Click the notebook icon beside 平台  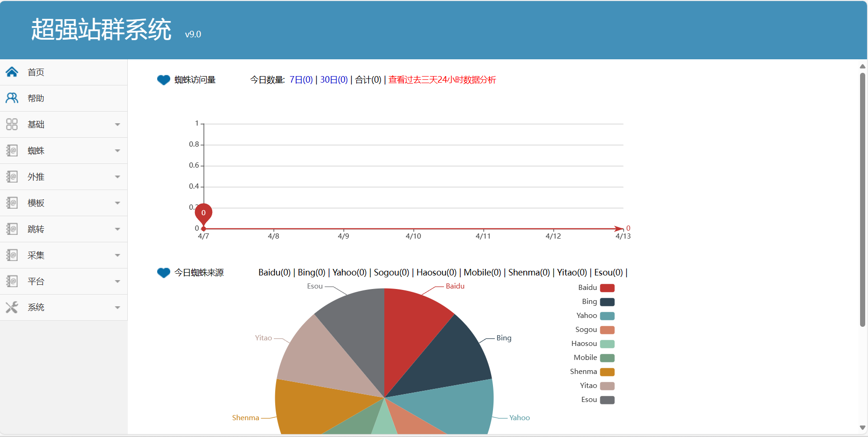click(12, 281)
